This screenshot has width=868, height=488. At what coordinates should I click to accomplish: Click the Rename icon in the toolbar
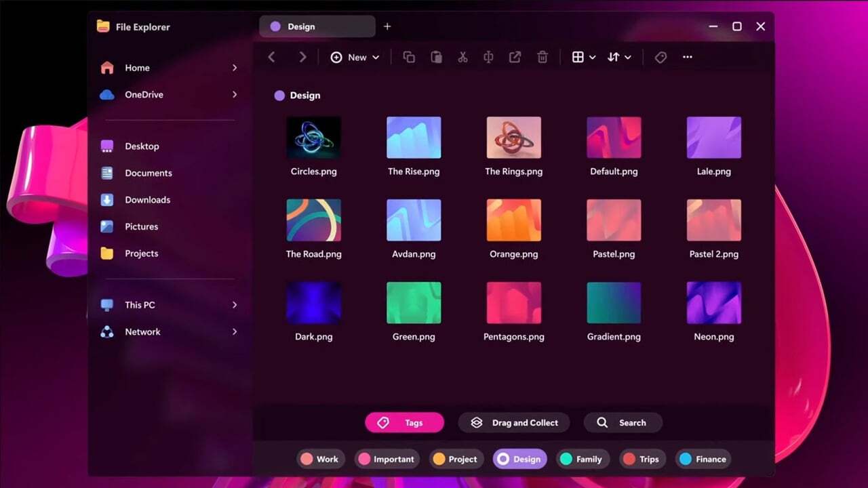(488, 57)
